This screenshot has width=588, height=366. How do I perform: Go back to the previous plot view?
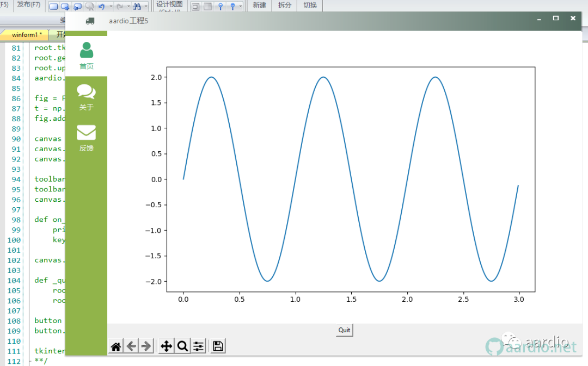[131, 346]
